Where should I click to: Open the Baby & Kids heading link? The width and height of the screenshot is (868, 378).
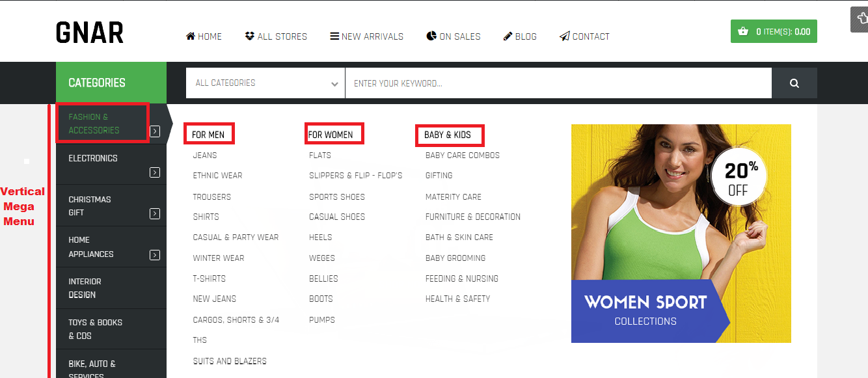[448, 135]
